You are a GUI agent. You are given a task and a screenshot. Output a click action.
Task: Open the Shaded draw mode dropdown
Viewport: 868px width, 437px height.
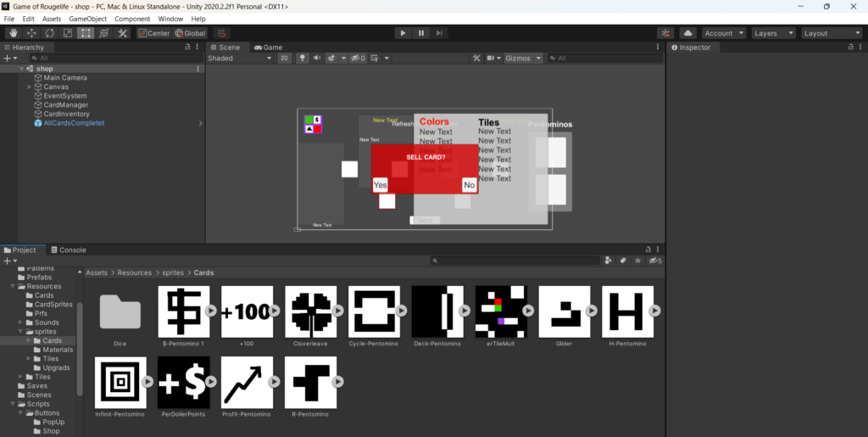240,59
